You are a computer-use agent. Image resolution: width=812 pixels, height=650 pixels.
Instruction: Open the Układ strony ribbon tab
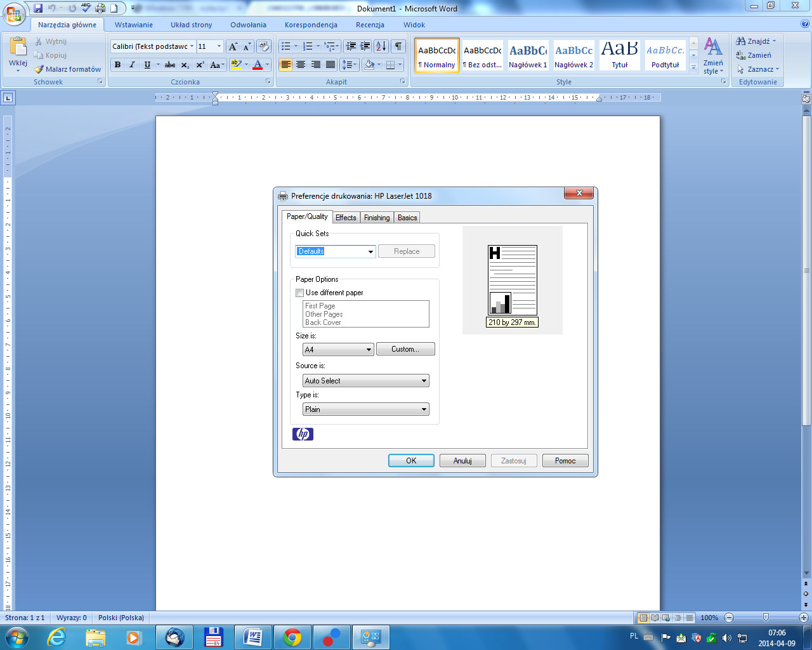pos(192,25)
